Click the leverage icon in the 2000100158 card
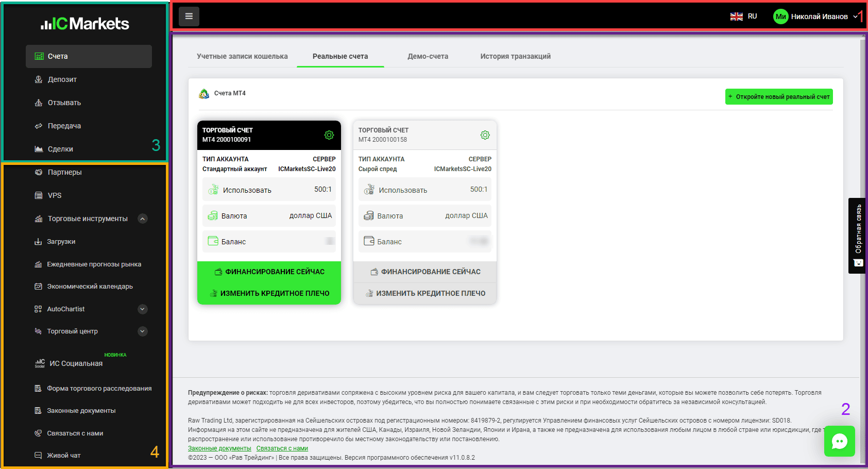Screen dimensions: 868x469 [369, 189]
